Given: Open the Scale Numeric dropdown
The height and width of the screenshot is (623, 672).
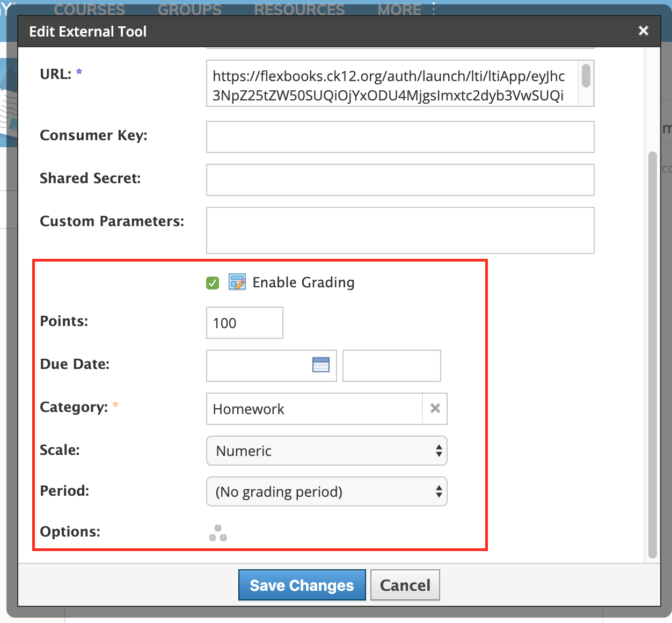Looking at the screenshot, I should [327, 451].
